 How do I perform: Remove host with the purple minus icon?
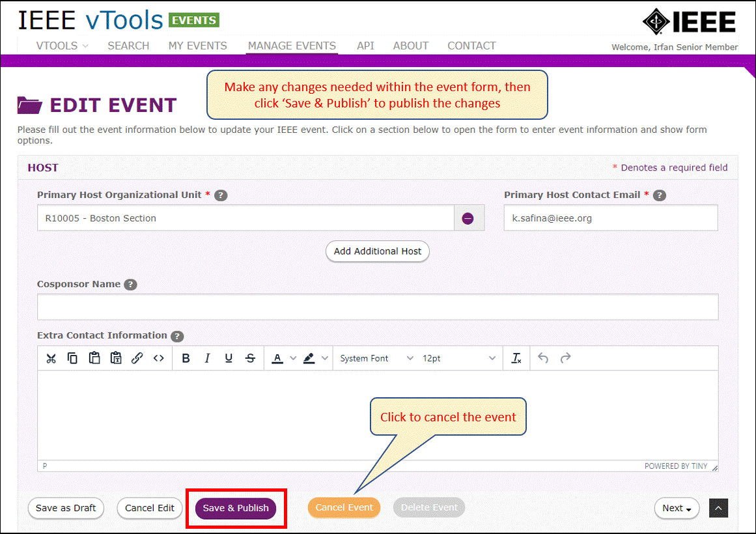click(x=468, y=219)
